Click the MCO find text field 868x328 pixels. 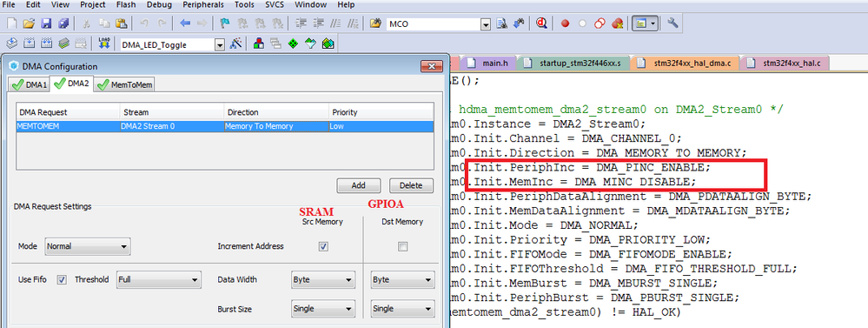coord(433,24)
